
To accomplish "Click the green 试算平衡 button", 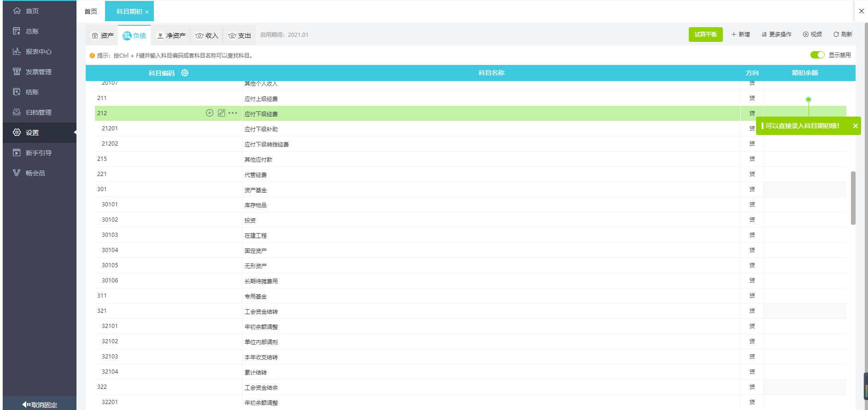I will [x=705, y=35].
